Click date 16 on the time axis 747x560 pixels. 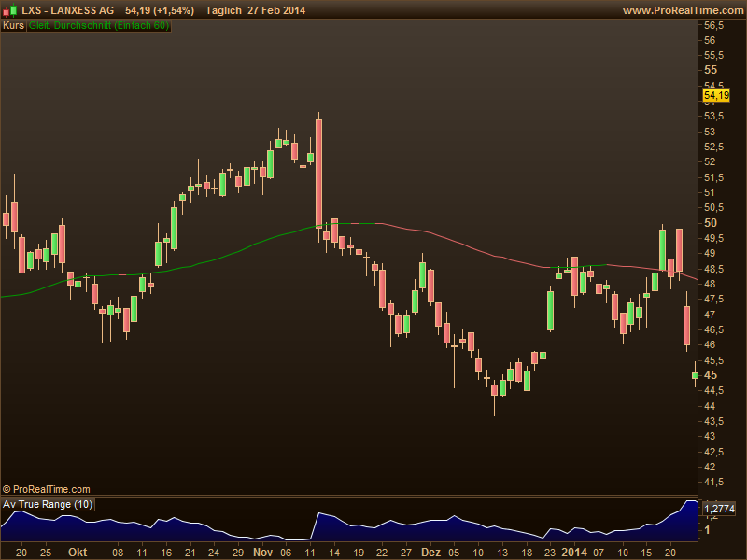[x=166, y=553]
